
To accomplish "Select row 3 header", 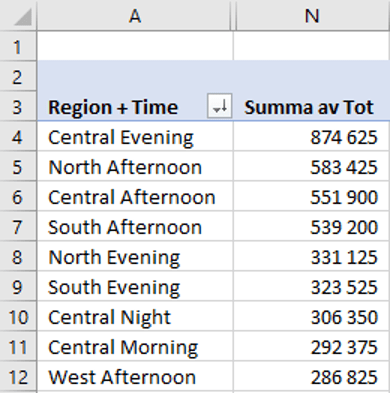I will pos(18,106).
